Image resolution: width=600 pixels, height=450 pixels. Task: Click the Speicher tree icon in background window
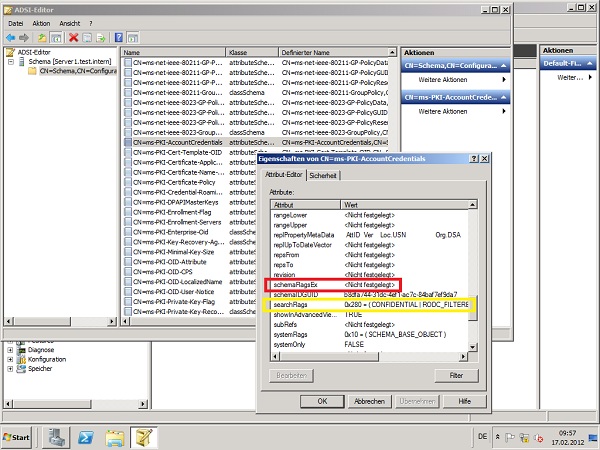(x=22, y=369)
